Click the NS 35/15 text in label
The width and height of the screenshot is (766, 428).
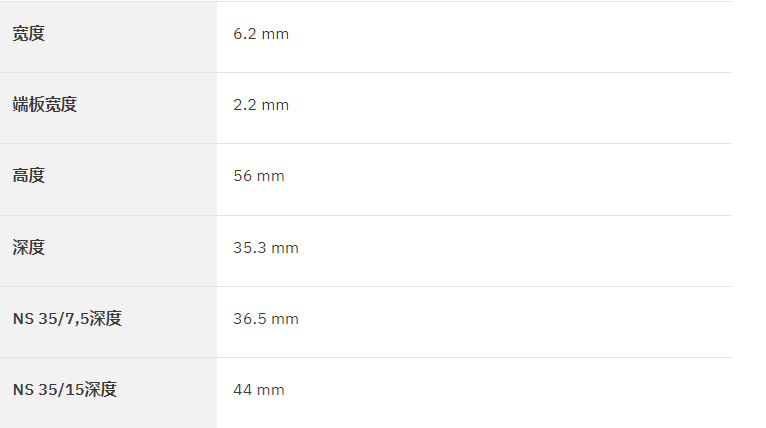48,389
